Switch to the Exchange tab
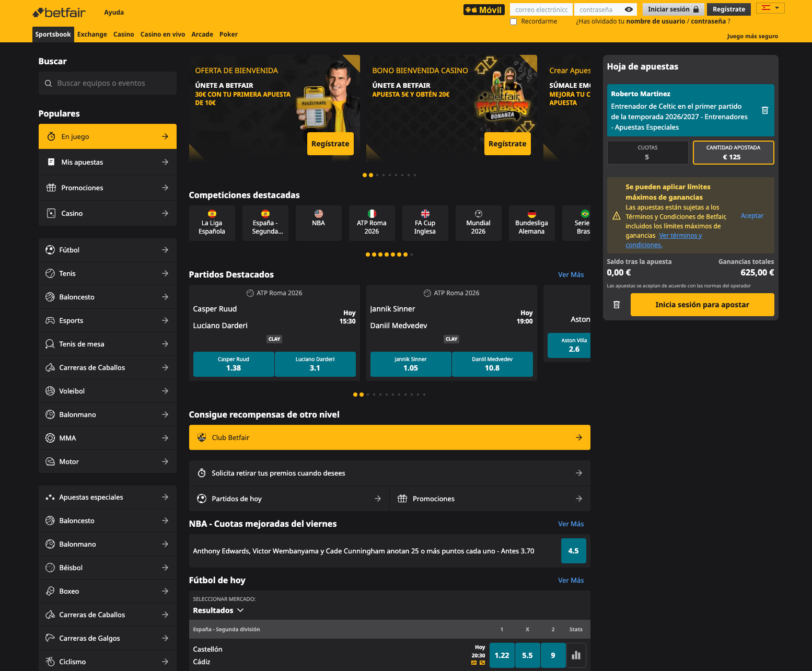Image resolution: width=812 pixels, height=671 pixels. (x=92, y=34)
